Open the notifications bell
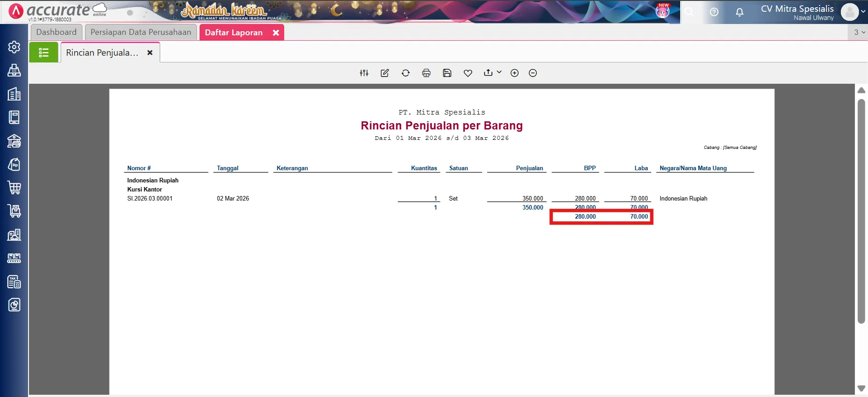This screenshot has height=397, width=868. pos(739,12)
